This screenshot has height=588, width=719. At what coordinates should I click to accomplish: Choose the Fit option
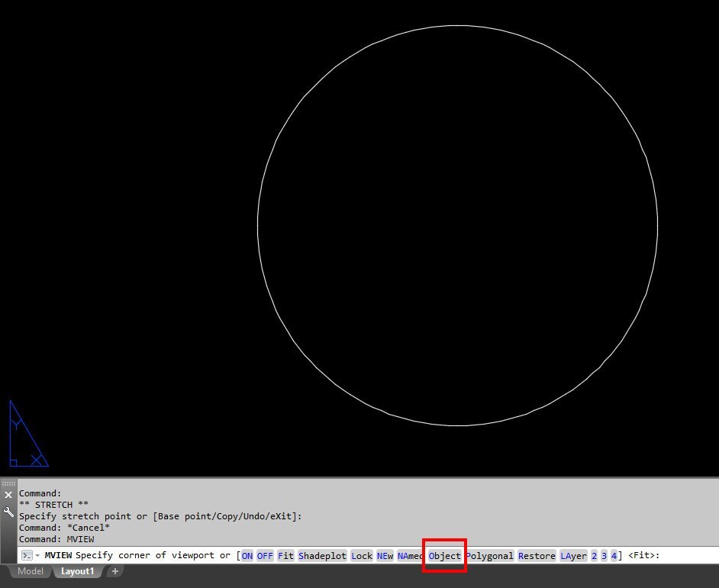point(285,556)
